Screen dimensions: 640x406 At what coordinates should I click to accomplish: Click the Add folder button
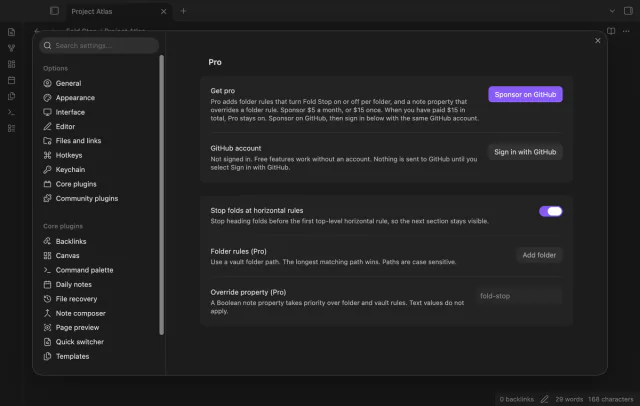(539, 255)
